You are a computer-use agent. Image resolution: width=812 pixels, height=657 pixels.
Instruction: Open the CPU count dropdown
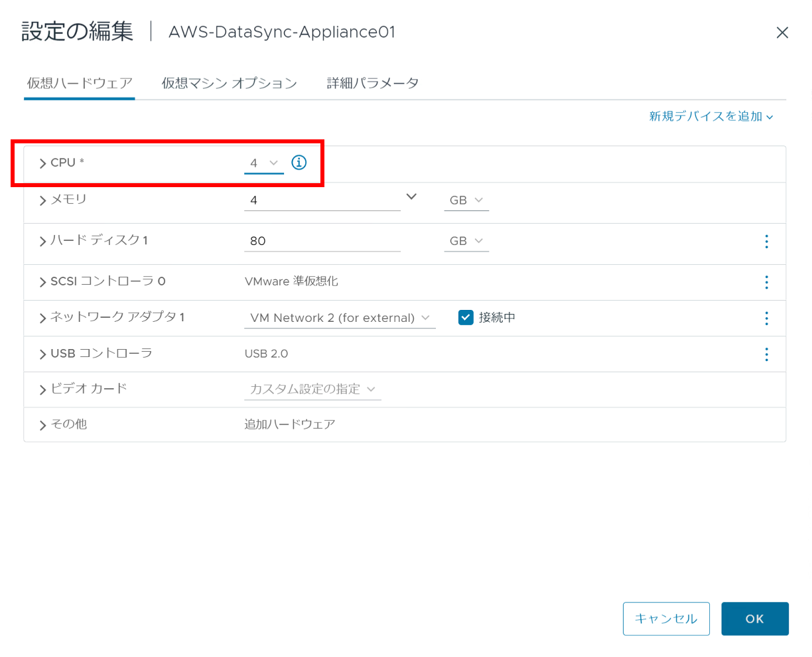(264, 163)
